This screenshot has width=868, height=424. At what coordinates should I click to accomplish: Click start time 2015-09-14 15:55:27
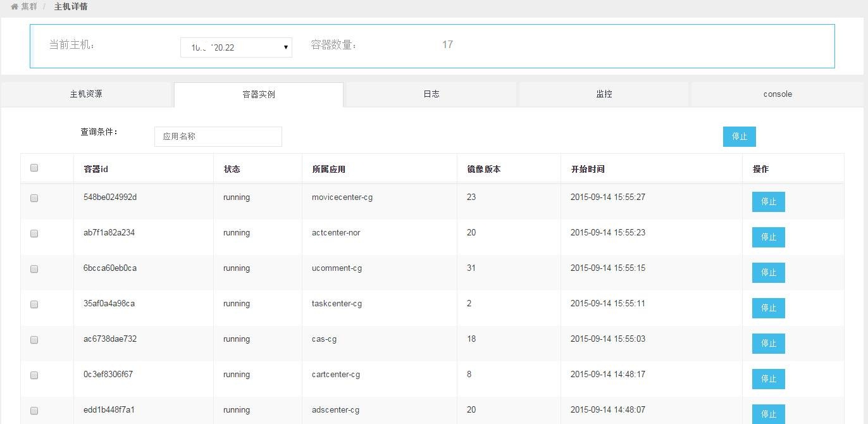(x=608, y=197)
